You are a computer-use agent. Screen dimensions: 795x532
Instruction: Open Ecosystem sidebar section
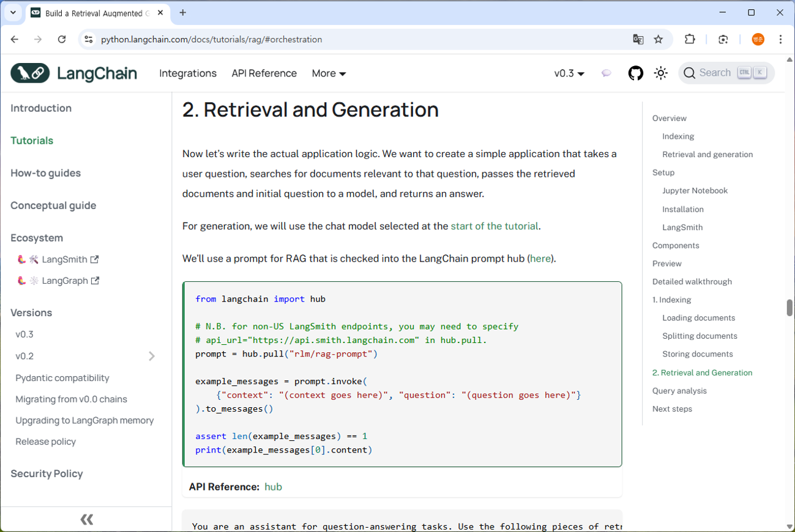[37, 238]
